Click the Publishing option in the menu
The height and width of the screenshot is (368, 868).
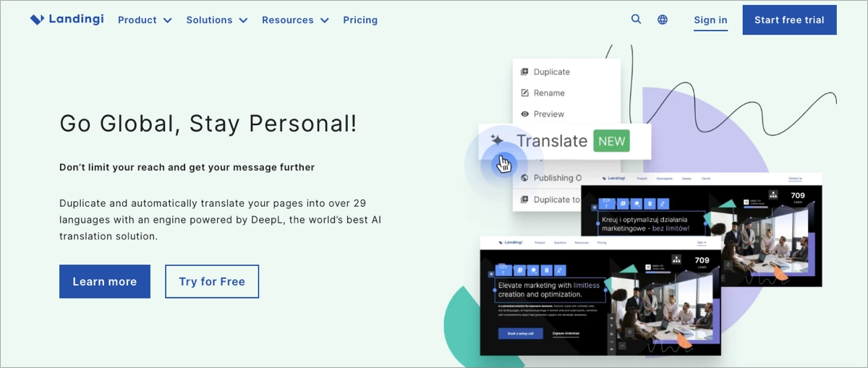click(557, 178)
